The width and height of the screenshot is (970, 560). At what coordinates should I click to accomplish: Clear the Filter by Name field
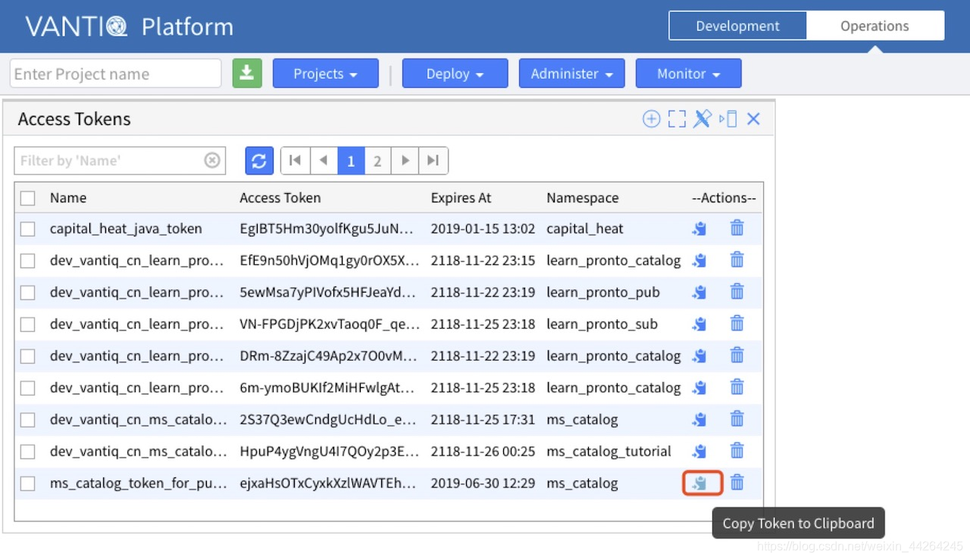tap(212, 161)
